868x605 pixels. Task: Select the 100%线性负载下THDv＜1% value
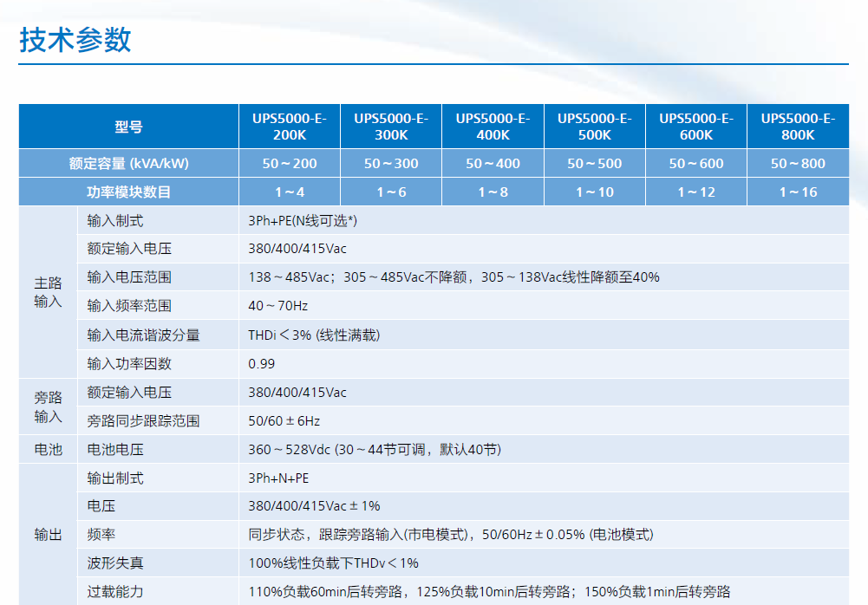pos(333,563)
